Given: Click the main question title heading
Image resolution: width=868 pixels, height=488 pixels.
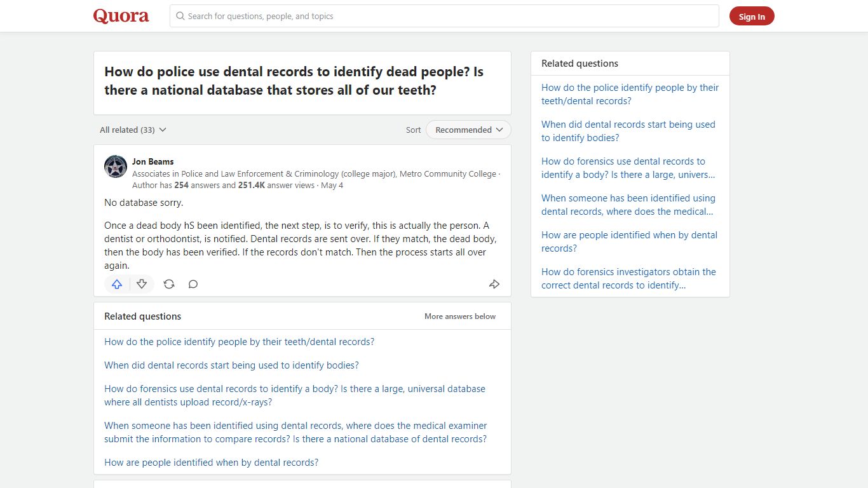Looking at the screenshot, I should pos(294,81).
